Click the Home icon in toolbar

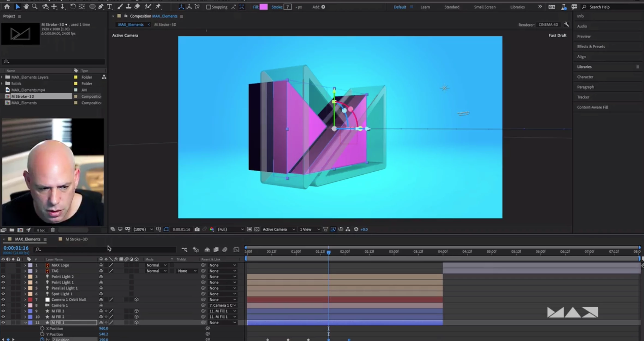[7, 7]
